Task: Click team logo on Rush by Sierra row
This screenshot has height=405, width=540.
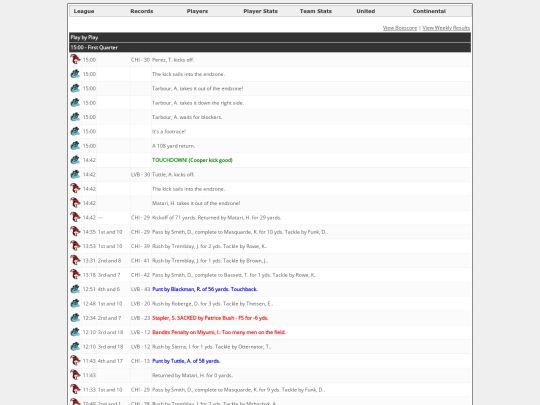Action: pos(75,346)
